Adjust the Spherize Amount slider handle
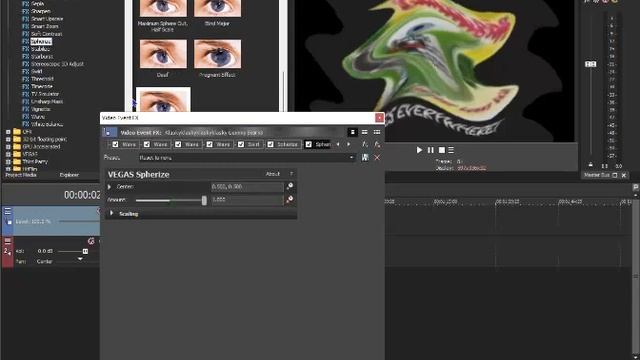 (204, 200)
